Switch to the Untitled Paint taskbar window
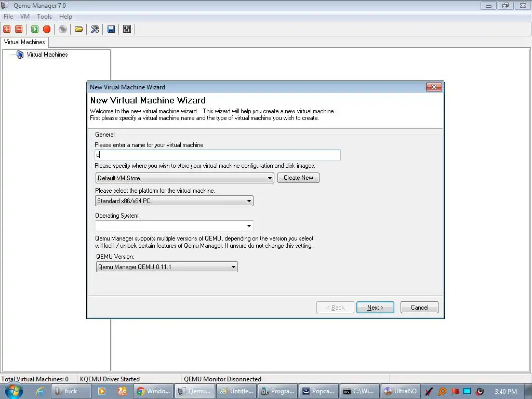Viewport: 532px width, 399px height. point(236,391)
